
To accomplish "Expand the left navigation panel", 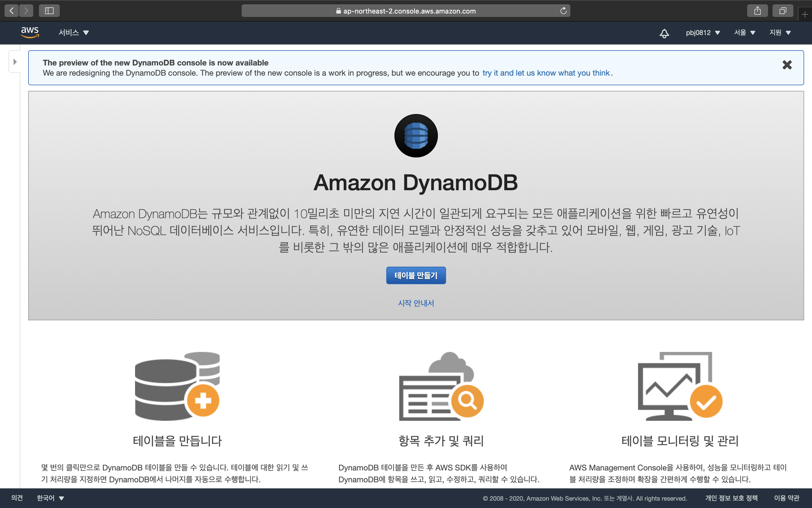I will (x=15, y=62).
